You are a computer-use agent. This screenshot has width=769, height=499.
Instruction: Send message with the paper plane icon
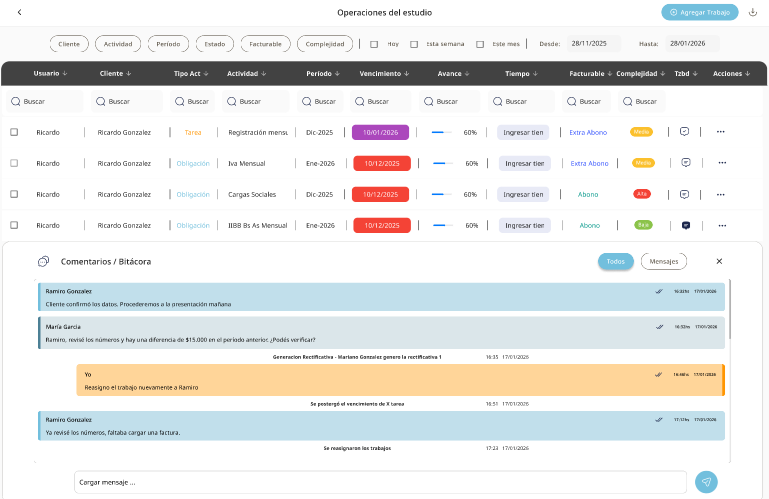coord(706,482)
